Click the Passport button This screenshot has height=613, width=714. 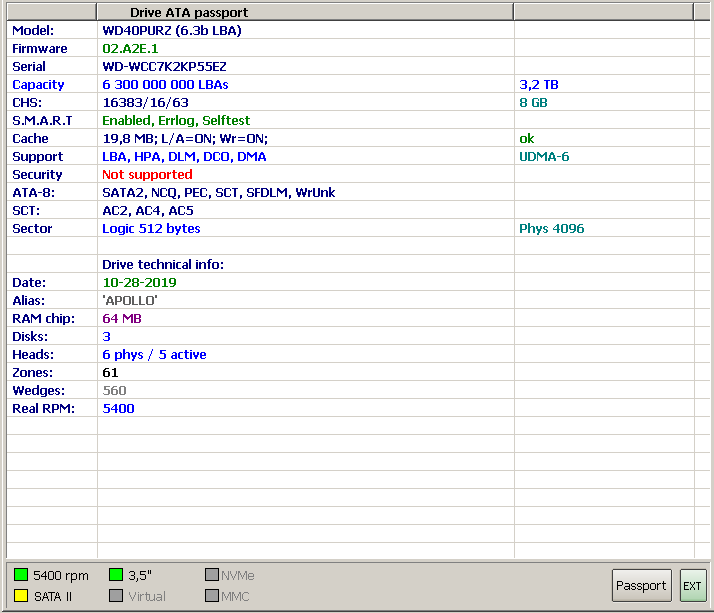(x=641, y=585)
